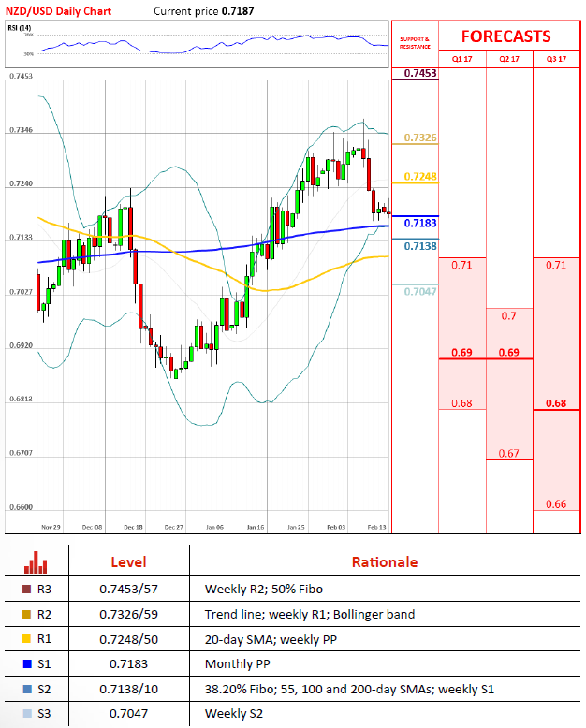Click the Q3 17 forecast value 0.66
Viewport: 586px width, 728px height.
(x=556, y=504)
